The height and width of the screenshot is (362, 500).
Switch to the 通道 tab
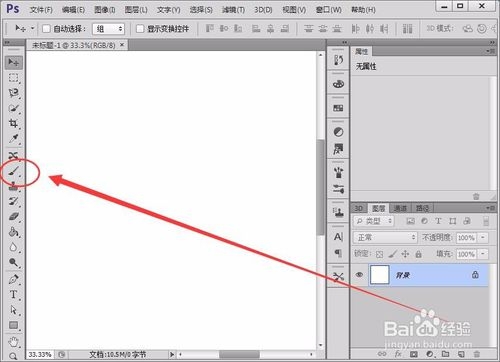pos(400,208)
